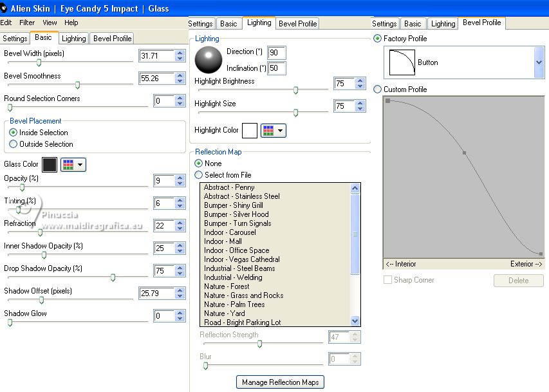
Task: Click reflection list scroll down arrow
Action: [355, 321]
